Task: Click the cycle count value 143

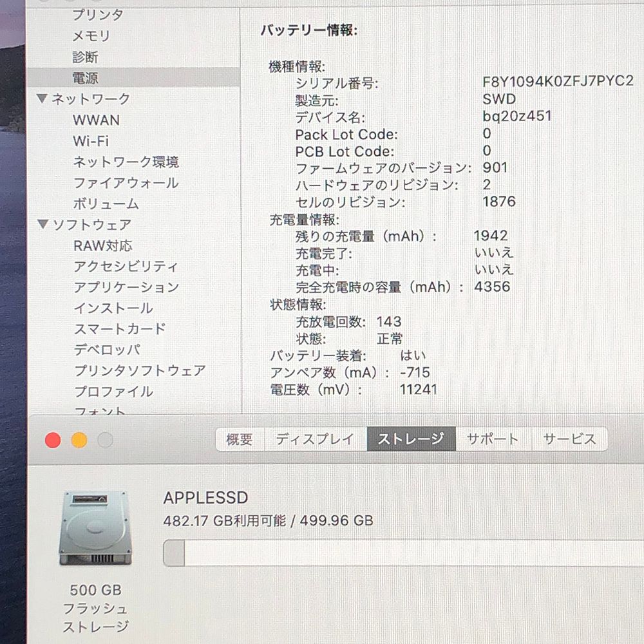Action: [389, 321]
